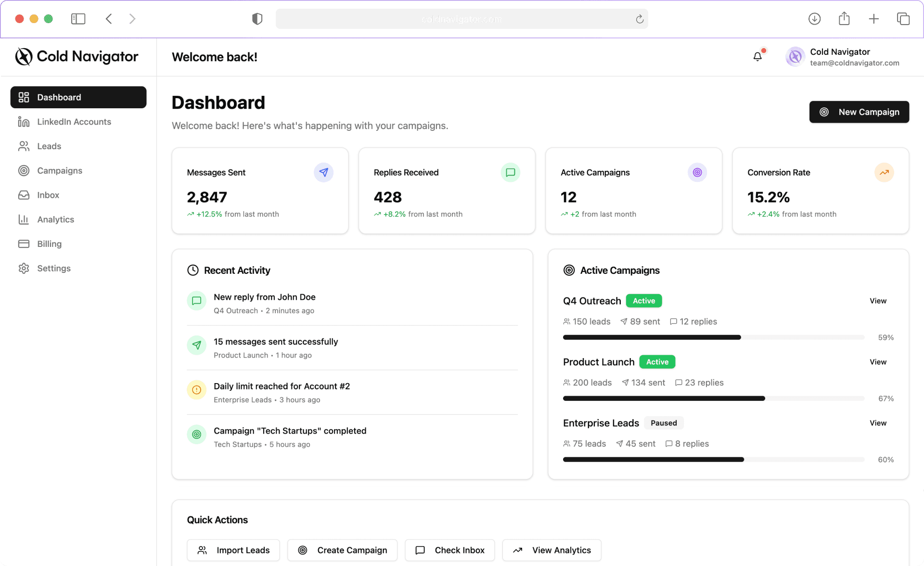The width and height of the screenshot is (924, 566).
Task: Reload the page with the refresh icon
Action: [640, 19]
